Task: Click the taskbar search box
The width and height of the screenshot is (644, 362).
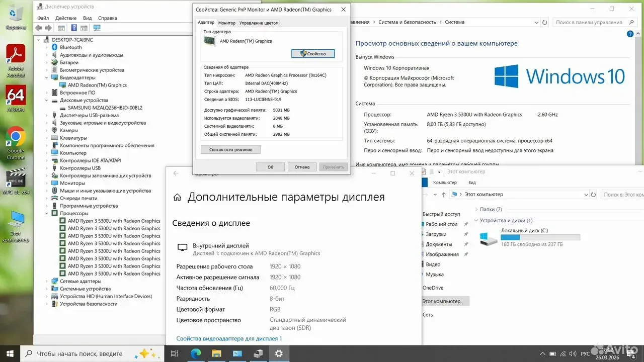Action: pyautogui.click(x=93, y=353)
